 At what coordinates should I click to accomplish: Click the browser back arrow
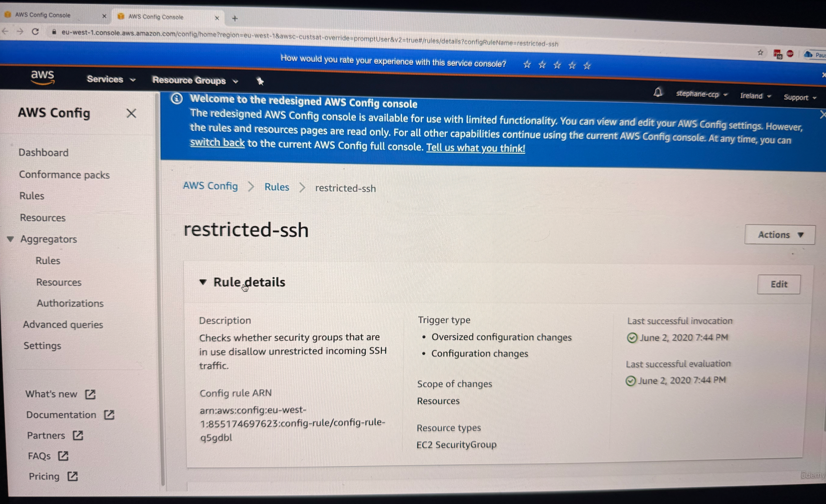coord(5,31)
